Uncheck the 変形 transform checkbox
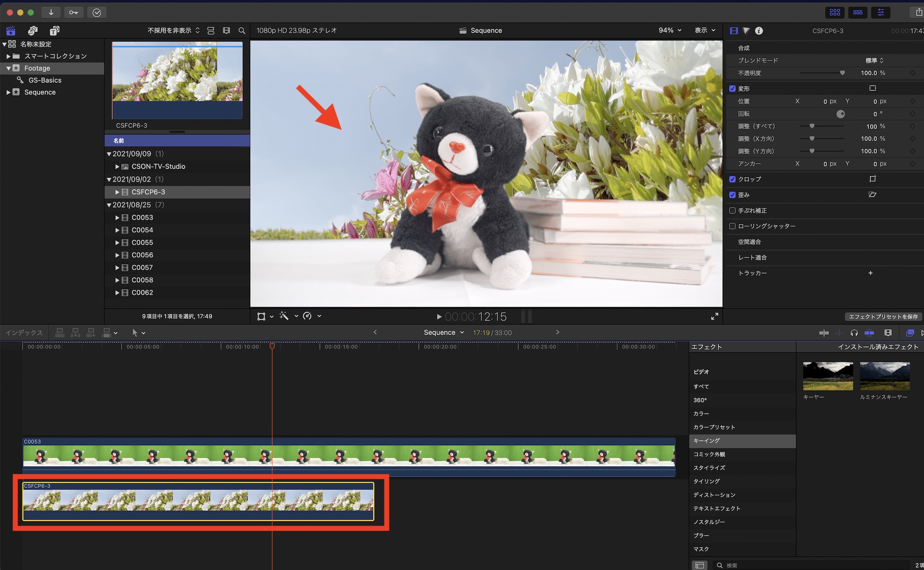924x570 pixels. click(732, 88)
